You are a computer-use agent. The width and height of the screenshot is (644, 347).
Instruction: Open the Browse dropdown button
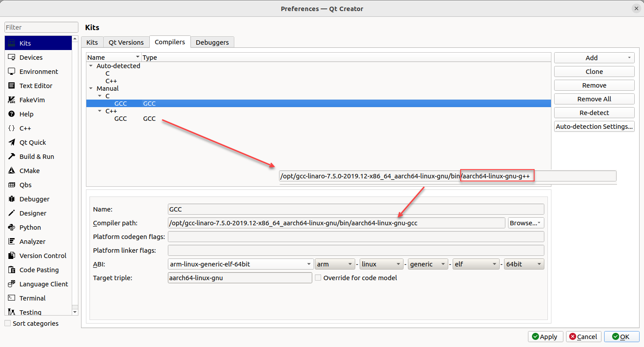pyautogui.click(x=526, y=223)
